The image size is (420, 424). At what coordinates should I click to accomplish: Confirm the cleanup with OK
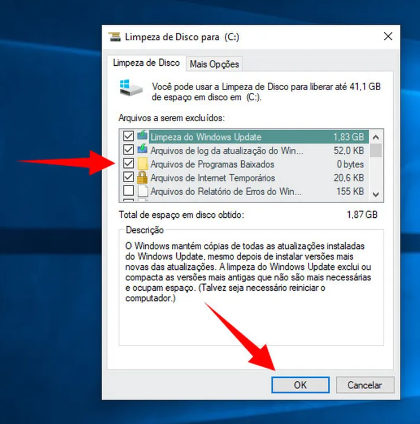click(x=300, y=385)
